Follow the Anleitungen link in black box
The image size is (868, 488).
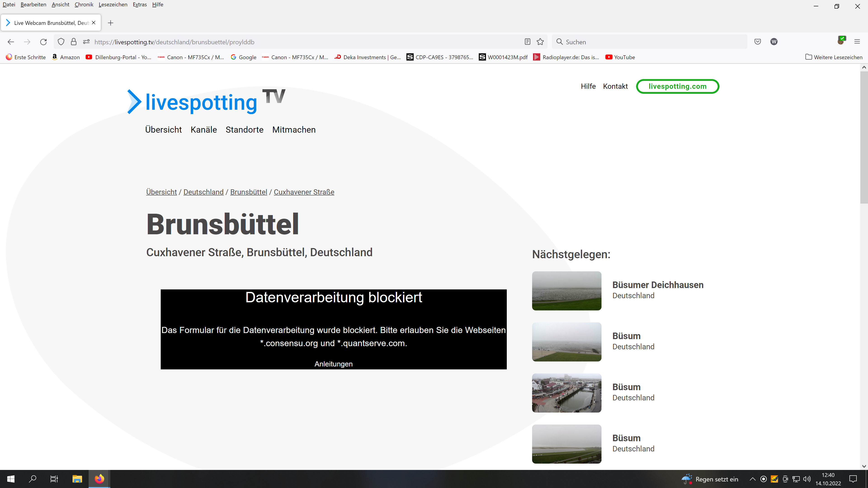[333, 364]
